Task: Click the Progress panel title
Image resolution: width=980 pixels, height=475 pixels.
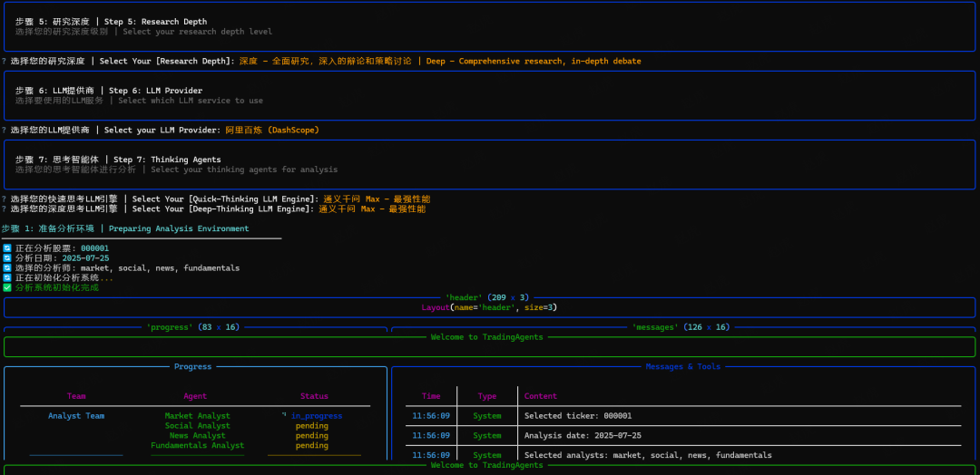Action: (x=192, y=366)
